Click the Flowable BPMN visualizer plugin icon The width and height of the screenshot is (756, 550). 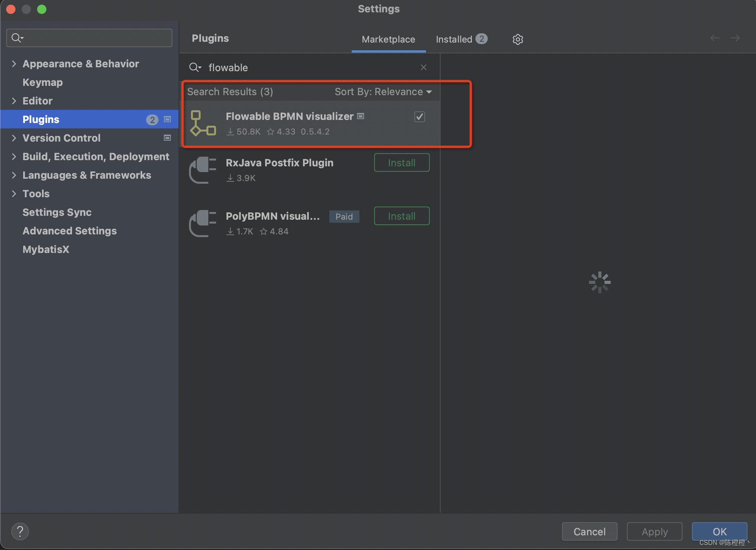203,123
